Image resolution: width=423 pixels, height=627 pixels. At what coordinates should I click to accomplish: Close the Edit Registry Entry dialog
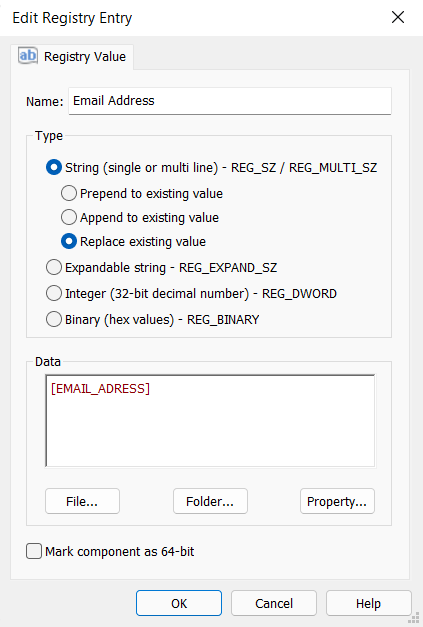398,17
